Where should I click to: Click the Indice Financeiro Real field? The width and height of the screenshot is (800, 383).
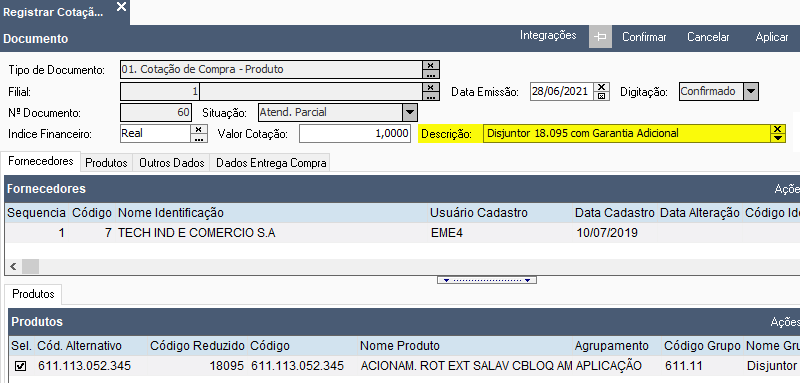(x=156, y=134)
